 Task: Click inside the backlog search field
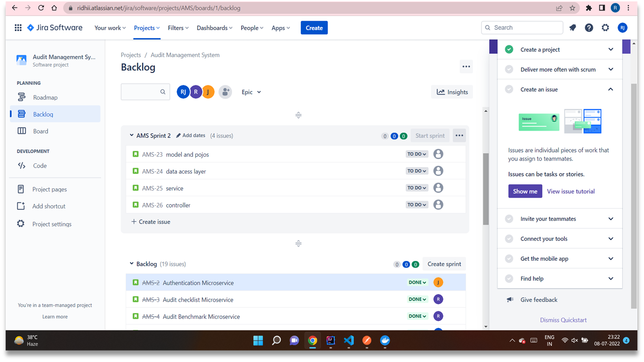coord(144,92)
